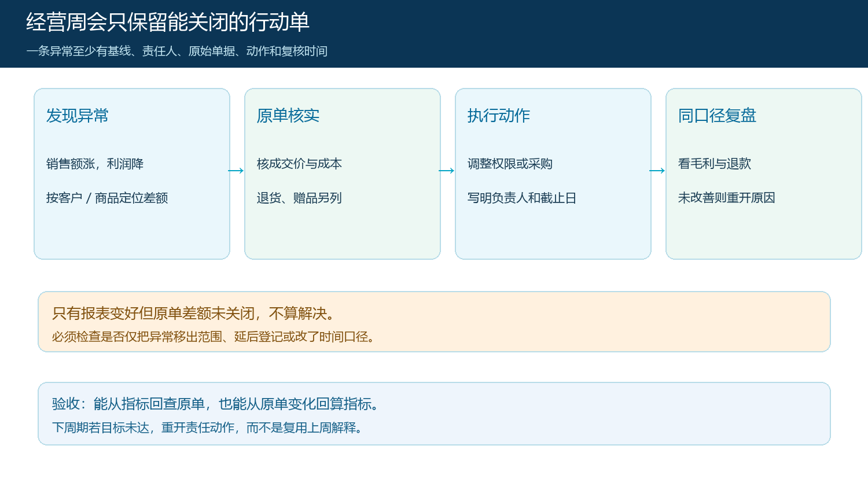Select the text 销售额涨，利润降
This screenshot has height=486, width=868.
[x=95, y=164]
